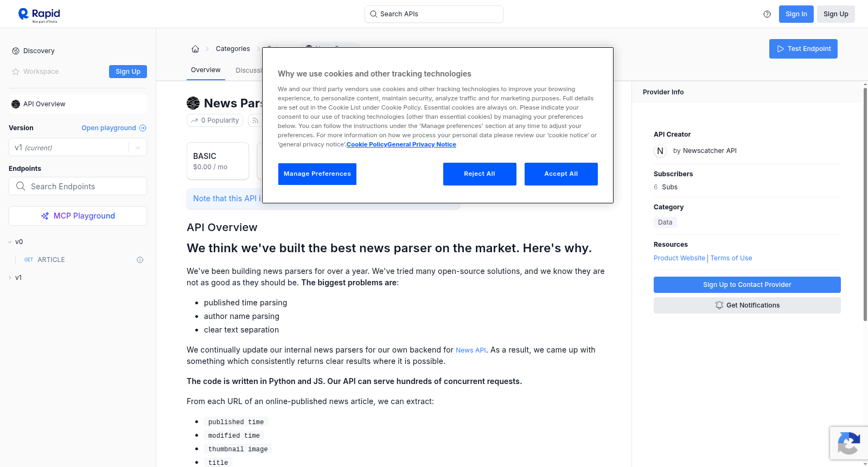The image size is (868, 467).
Task: Click Manage Preferences button
Action: (317, 174)
